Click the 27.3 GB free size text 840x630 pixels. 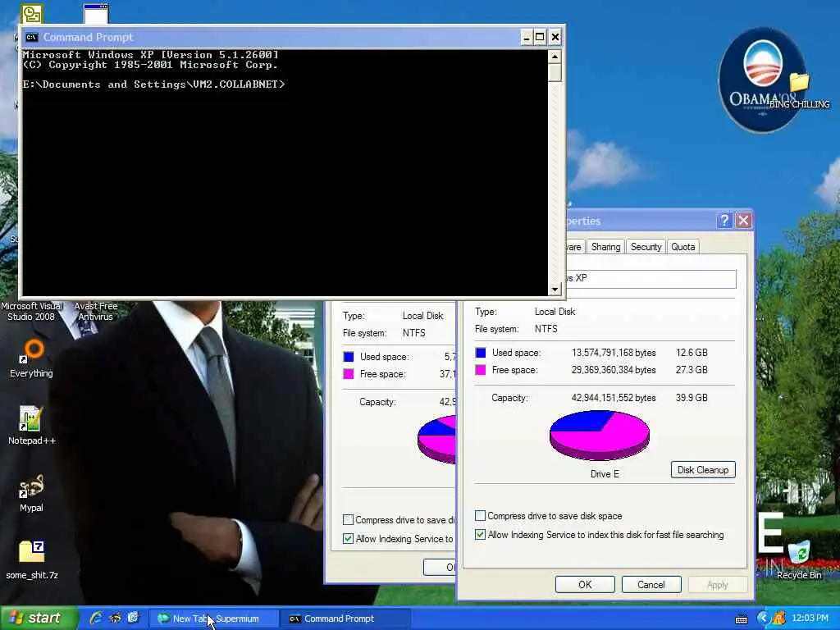tap(692, 370)
